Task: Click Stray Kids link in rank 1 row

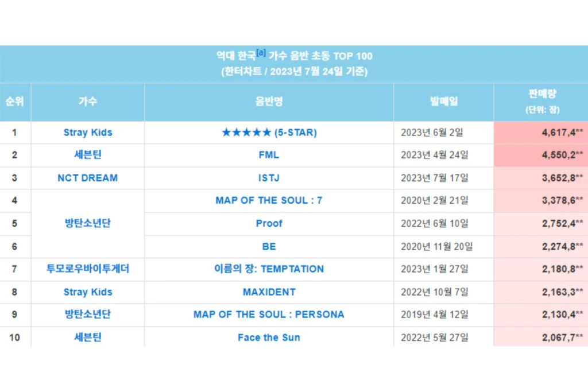Action: (88, 133)
